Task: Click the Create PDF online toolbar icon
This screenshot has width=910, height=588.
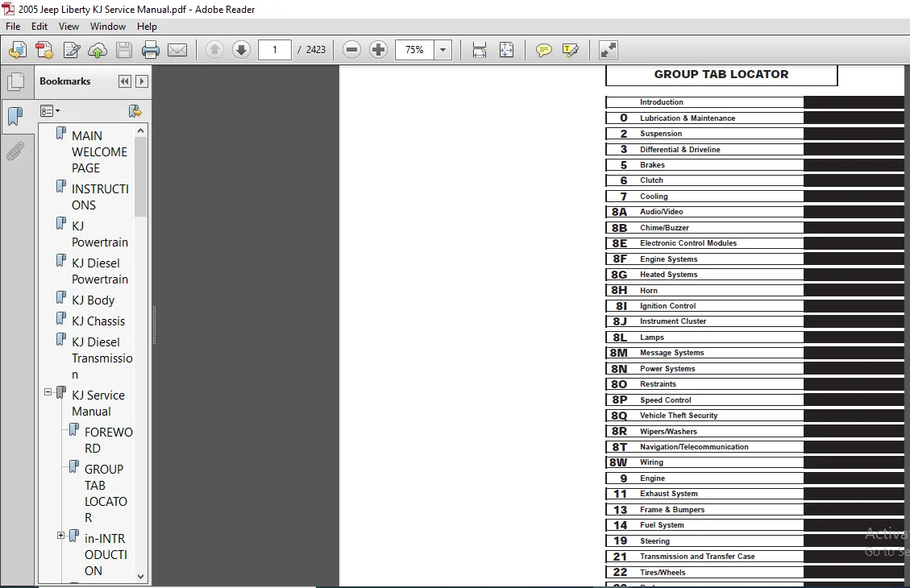Action: pyautogui.click(x=18, y=50)
